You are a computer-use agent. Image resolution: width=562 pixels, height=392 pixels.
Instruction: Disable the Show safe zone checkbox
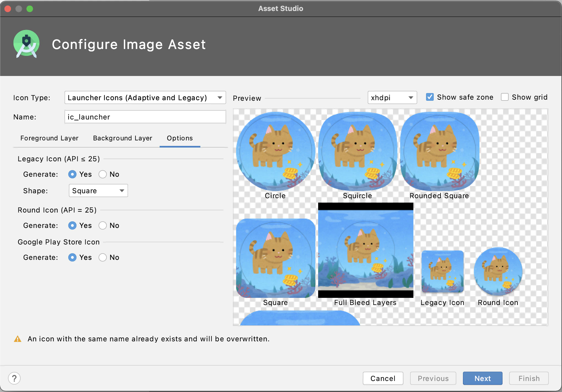[x=430, y=97]
